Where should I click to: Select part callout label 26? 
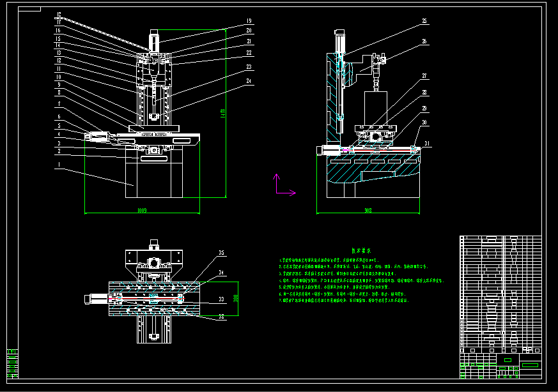pyautogui.click(x=424, y=41)
